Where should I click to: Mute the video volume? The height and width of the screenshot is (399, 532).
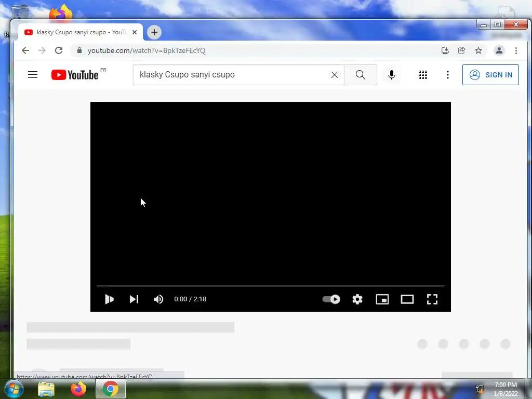point(158,299)
